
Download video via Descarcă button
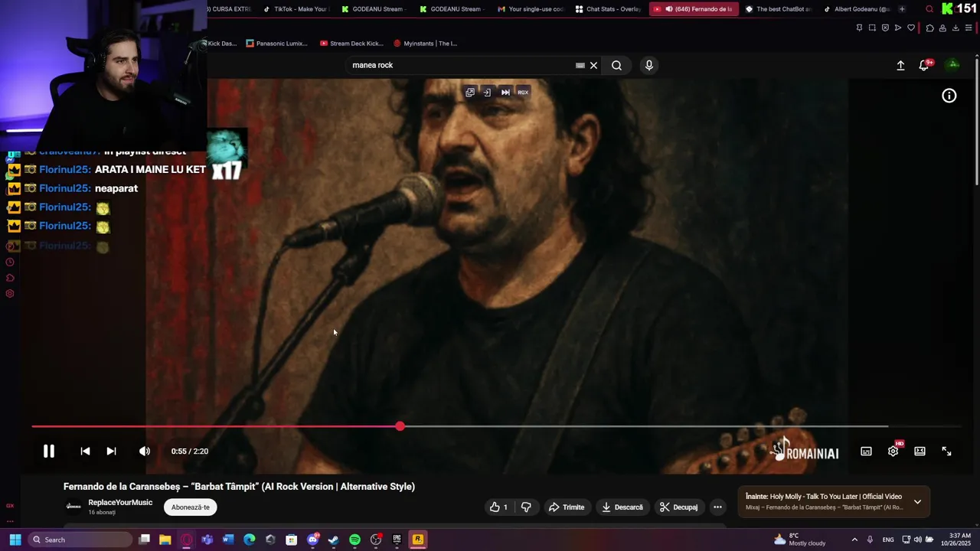pos(622,507)
